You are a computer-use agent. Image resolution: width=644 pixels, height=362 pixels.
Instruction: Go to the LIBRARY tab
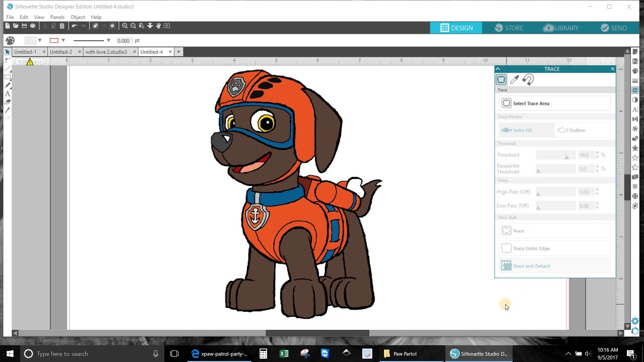560,28
